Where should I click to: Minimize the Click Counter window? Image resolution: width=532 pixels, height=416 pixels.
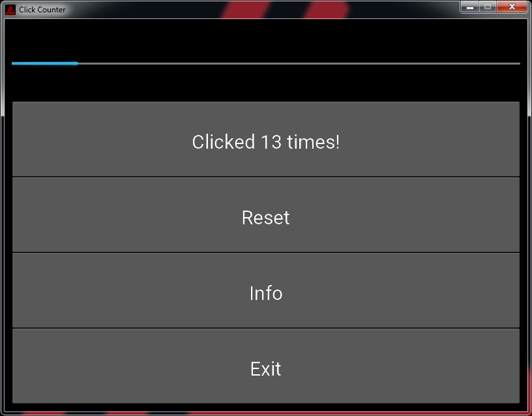(x=470, y=7)
